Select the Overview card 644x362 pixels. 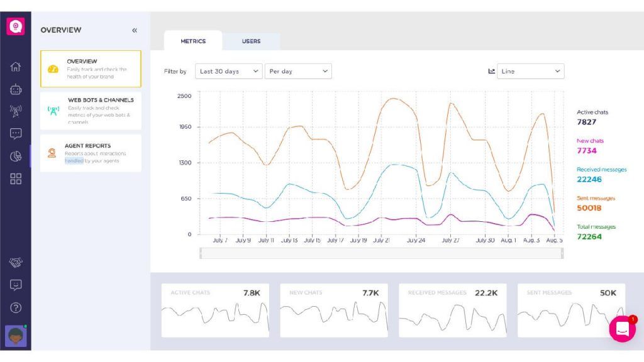pyautogui.click(x=91, y=69)
